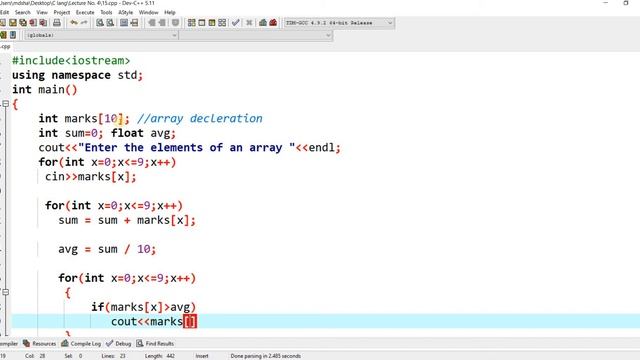The image size is (640, 360).
Task: Open the View menu
Action: 42,12
